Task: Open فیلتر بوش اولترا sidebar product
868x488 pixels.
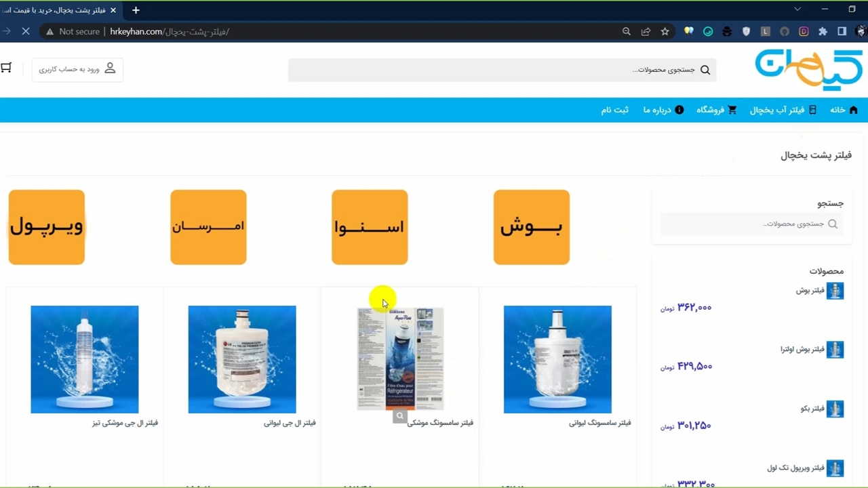Action: [x=812, y=350]
